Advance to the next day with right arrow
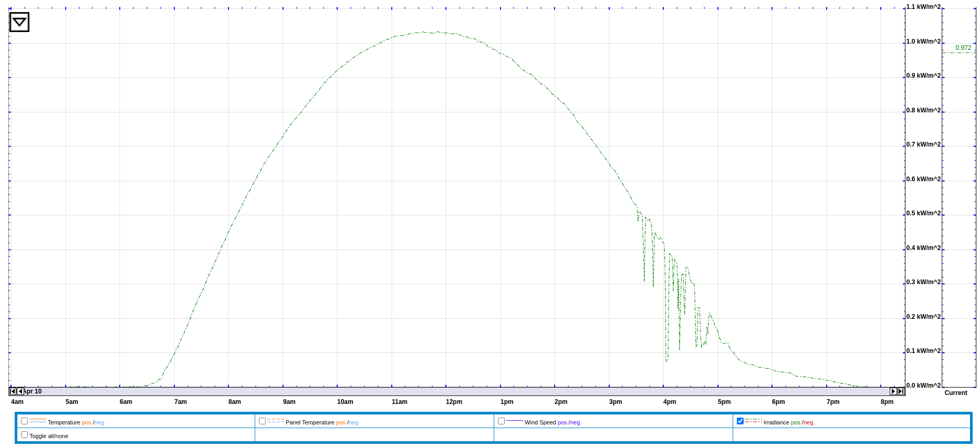This screenshot has width=980, height=447. click(x=893, y=391)
